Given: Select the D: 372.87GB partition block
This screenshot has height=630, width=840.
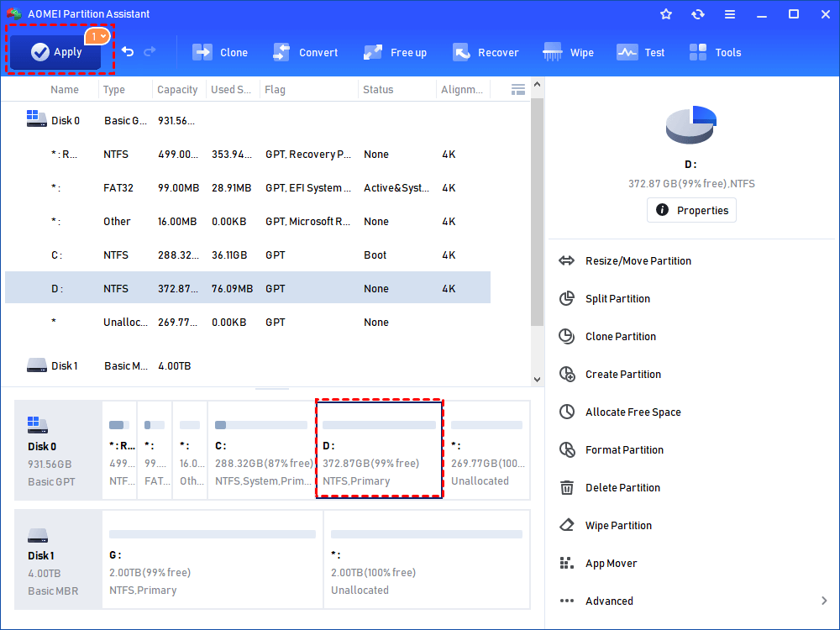Looking at the screenshot, I should [x=380, y=449].
